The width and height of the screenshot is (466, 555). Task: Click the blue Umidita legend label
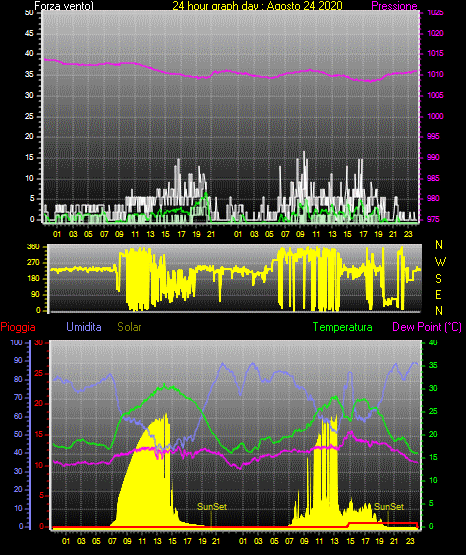[84, 327]
